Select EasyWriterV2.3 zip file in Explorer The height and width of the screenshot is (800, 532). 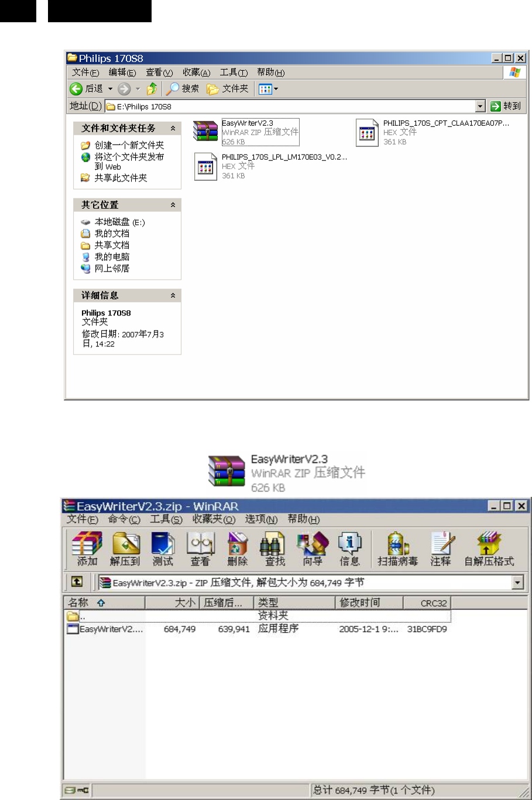tap(246, 132)
